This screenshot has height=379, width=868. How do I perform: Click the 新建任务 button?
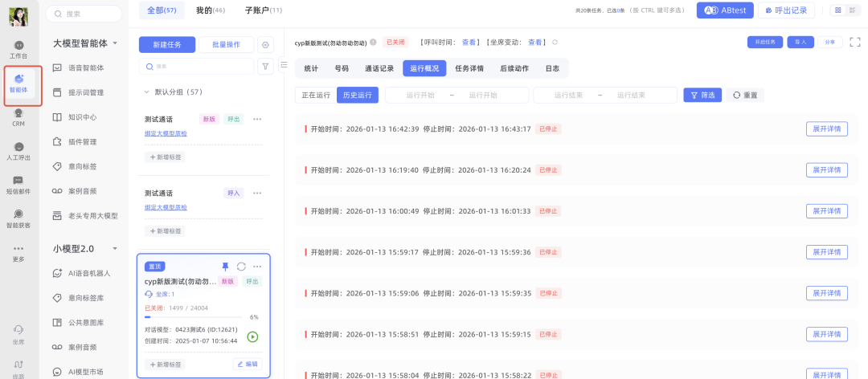click(x=166, y=45)
